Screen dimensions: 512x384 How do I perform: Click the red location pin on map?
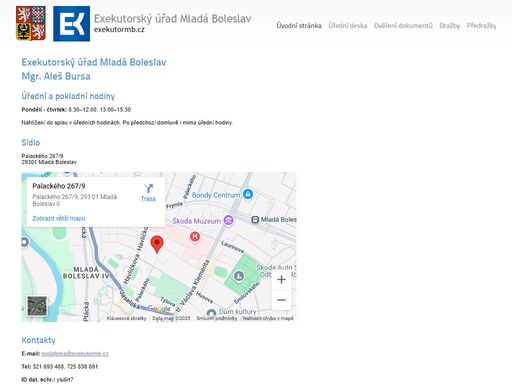157,244
